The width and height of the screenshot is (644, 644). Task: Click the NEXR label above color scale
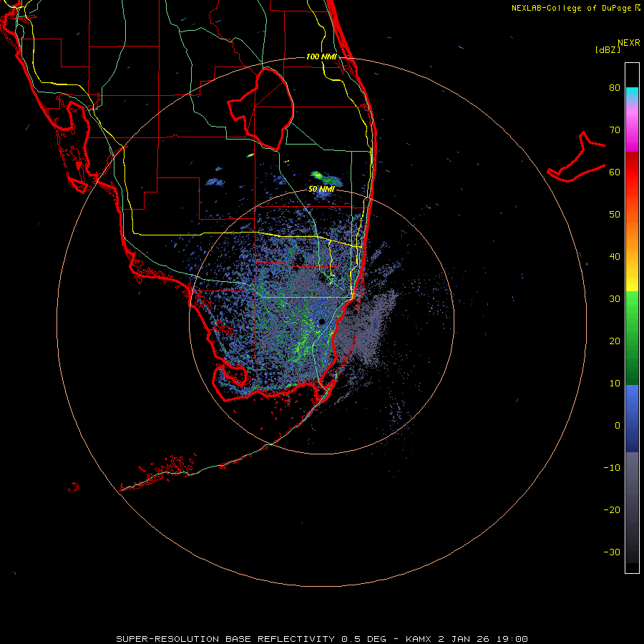(x=629, y=43)
